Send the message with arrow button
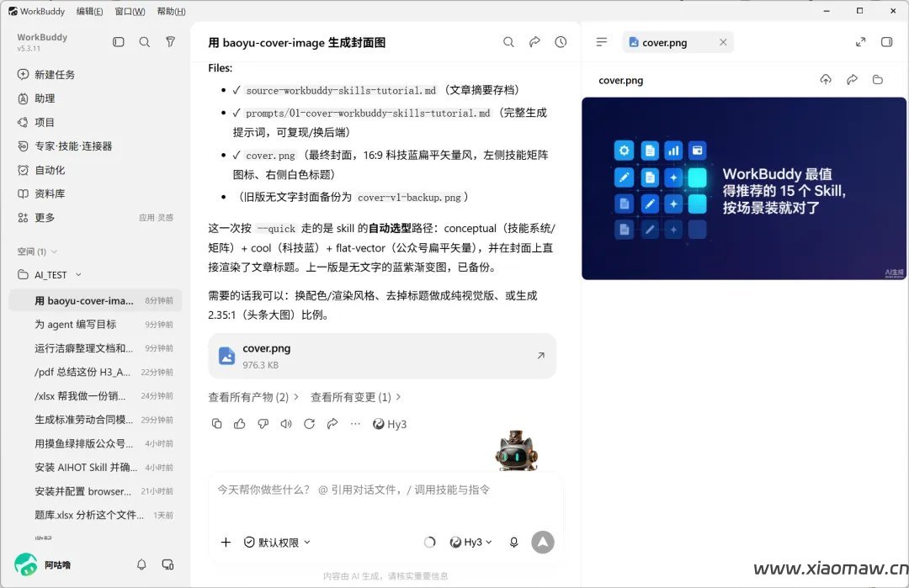The height and width of the screenshot is (588, 909). pos(543,543)
